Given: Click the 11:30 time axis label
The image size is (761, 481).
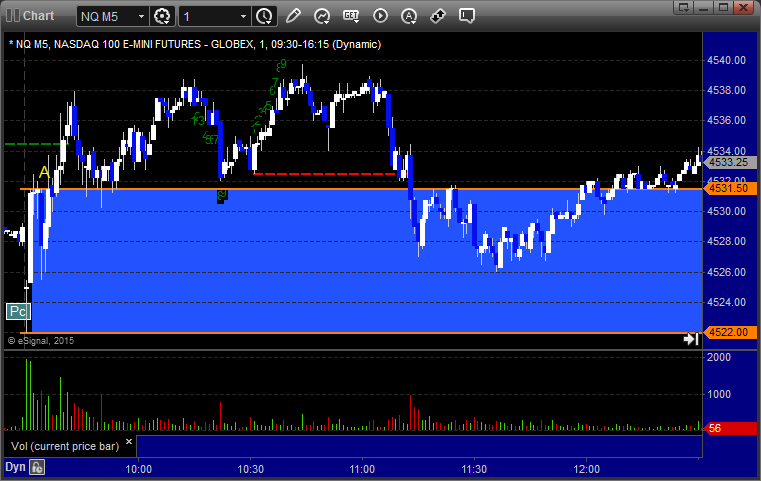Looking at the screenshot, I should pos(474,469).
